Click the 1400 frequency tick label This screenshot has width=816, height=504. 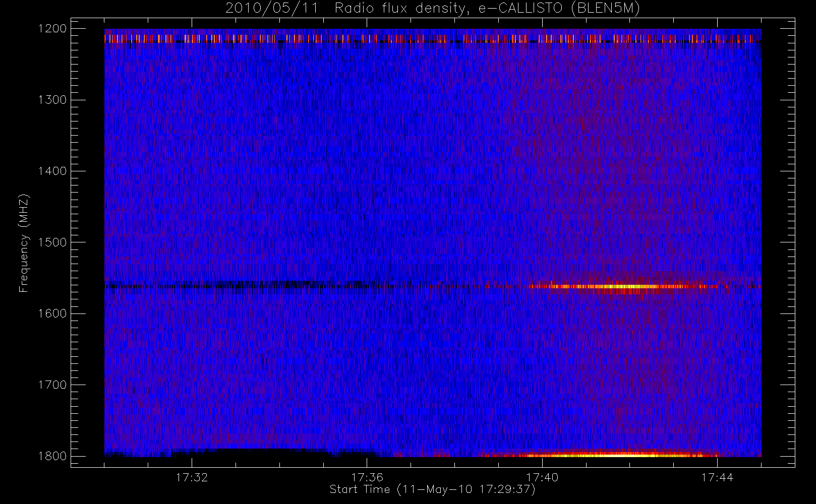[52, 171]
